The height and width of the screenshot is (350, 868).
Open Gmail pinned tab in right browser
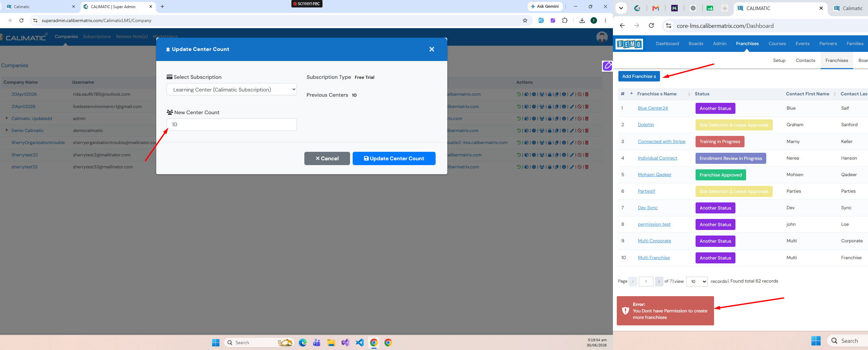coord(655,8)
